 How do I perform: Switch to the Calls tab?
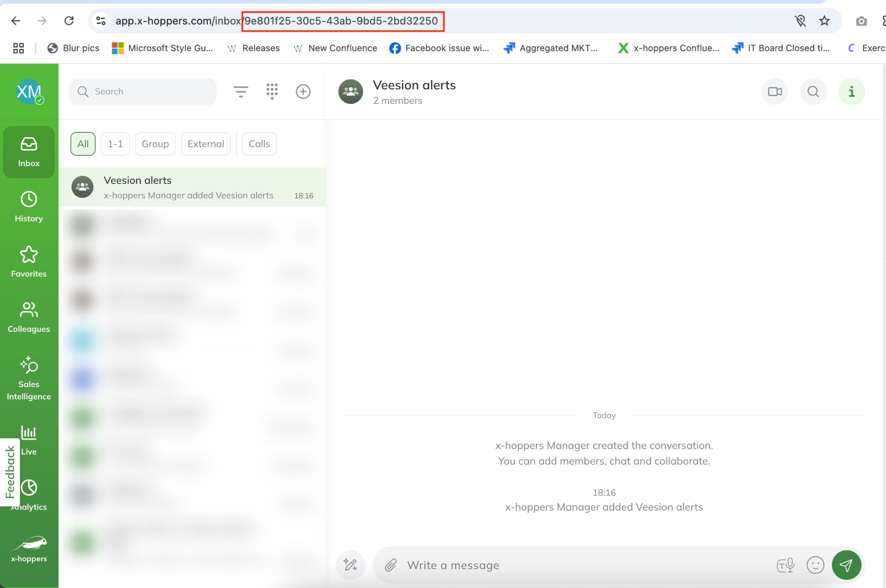pos(259,144)
